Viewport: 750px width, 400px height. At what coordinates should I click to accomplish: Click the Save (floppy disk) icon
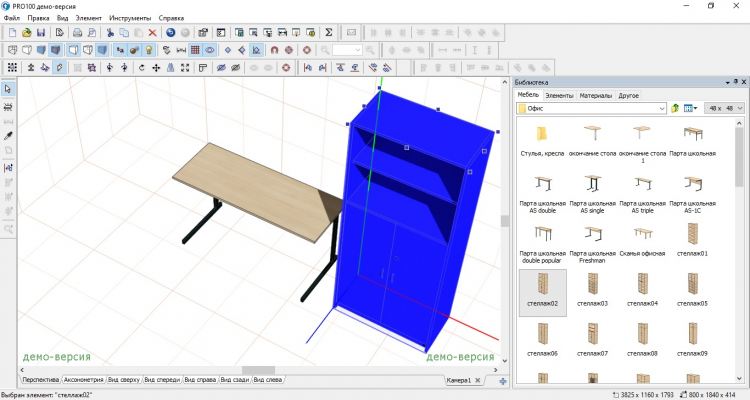[41, 32]
